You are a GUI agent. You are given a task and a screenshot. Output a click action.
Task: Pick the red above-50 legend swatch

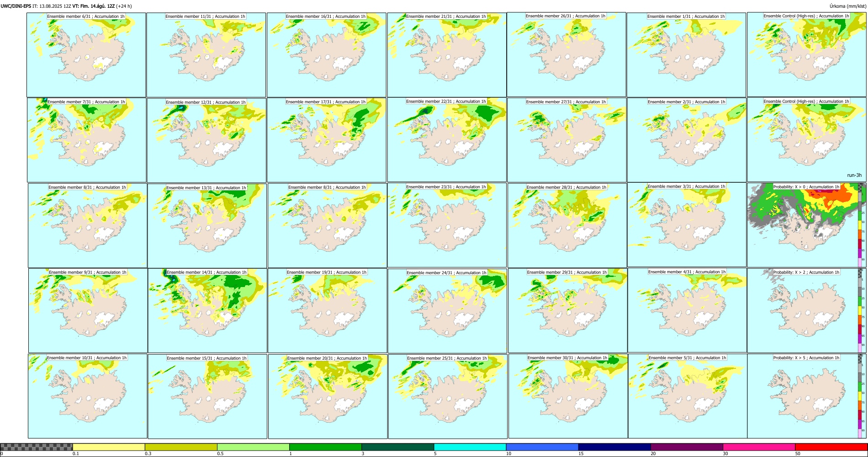[x=831, y=447]
